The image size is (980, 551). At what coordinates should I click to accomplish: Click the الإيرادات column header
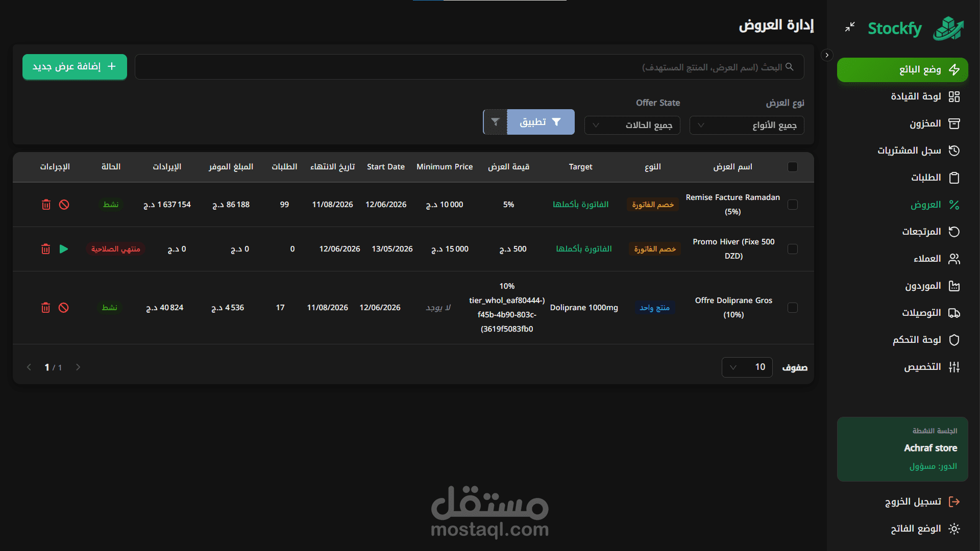pos(167,167)
